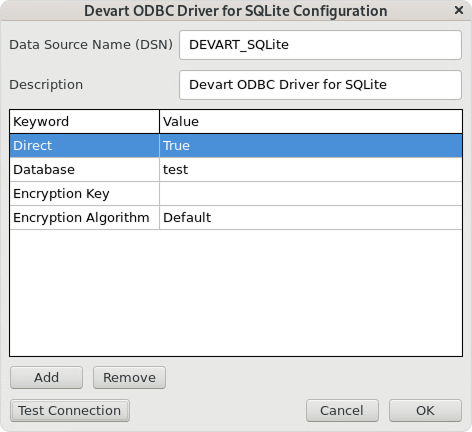Select the Encryption Algorithm keyword
Image resolution: width=472 pixels, height=432 pixels.
(x=85, y=218)
